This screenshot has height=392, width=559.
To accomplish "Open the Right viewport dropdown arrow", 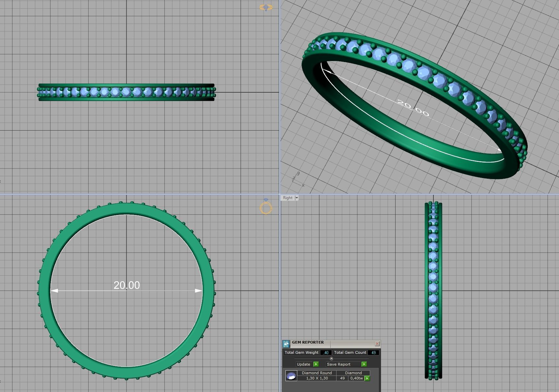I will (296, 198).
